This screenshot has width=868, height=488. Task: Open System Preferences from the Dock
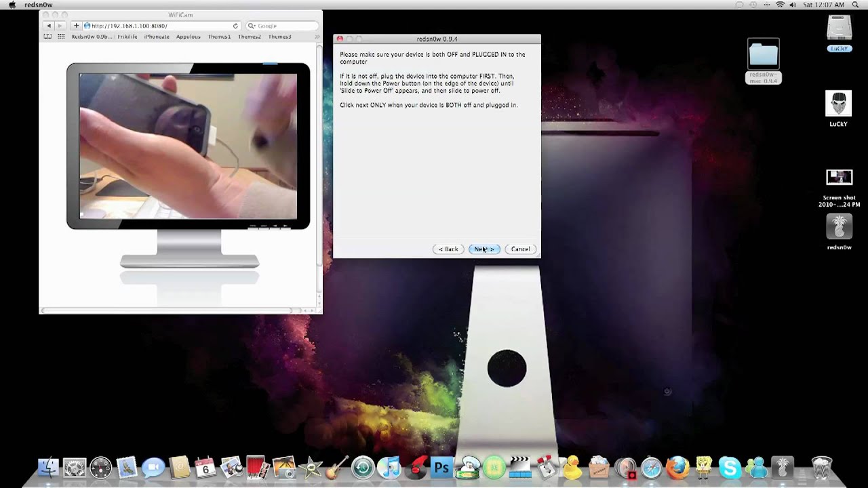(x=75, y=467)
